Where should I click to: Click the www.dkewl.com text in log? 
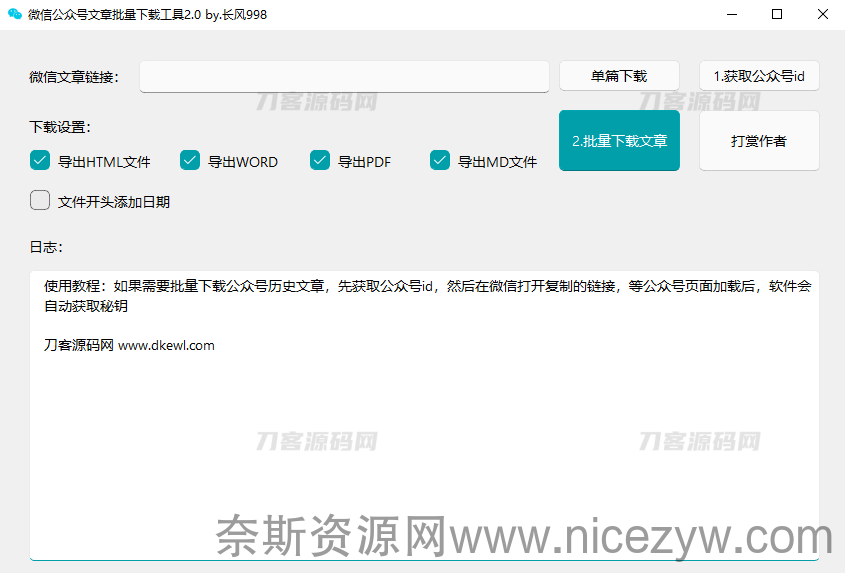tap(166, 346)
